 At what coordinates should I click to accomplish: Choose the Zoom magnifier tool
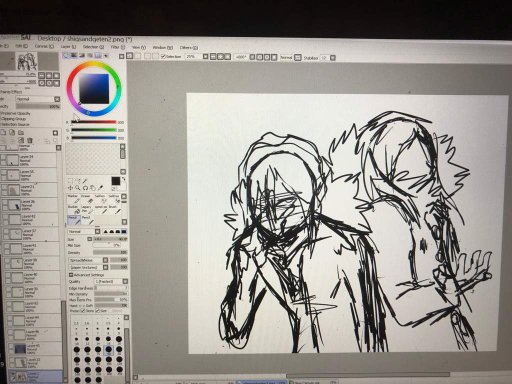click(78, 188)
